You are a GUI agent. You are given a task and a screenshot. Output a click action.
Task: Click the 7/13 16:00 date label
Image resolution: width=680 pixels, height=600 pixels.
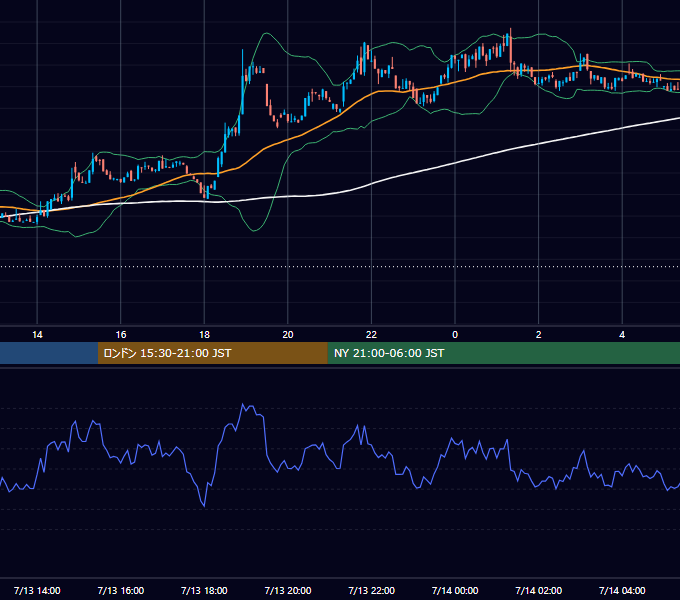coord(121,590)
